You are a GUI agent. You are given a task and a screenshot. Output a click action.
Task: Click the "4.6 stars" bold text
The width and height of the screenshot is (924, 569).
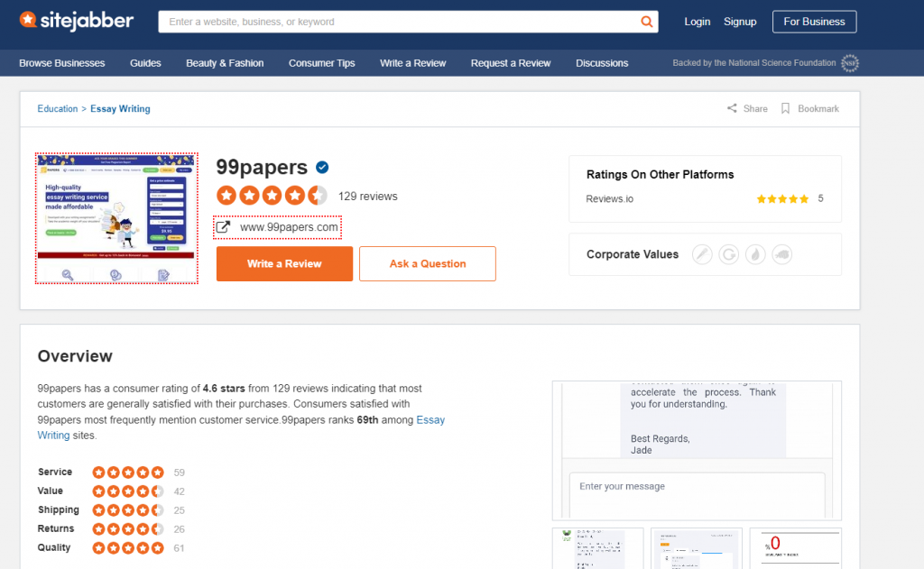pyautogui.click(x=224, y=388)
